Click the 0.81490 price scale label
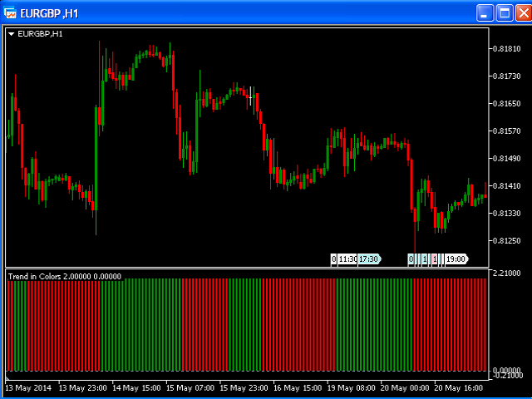Image resolution: width=532 pixels, height=399 pixels. click(506, 159)
